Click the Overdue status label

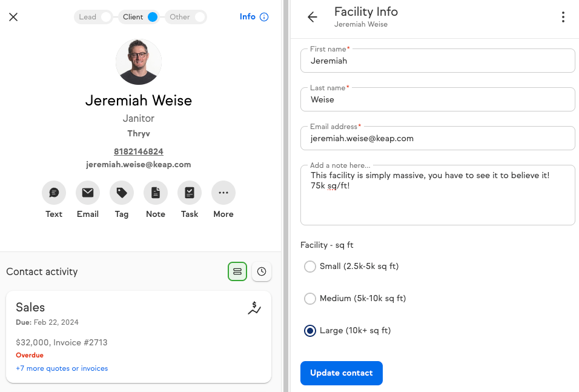30,355
